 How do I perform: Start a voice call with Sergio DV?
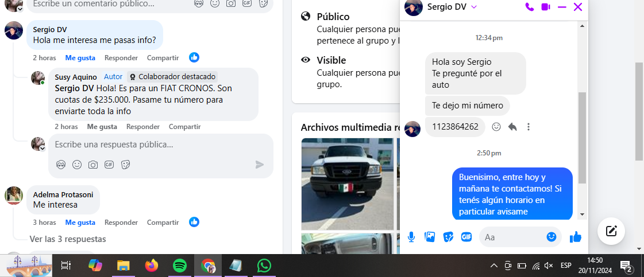pyautogui.click(x=530, y=7)
